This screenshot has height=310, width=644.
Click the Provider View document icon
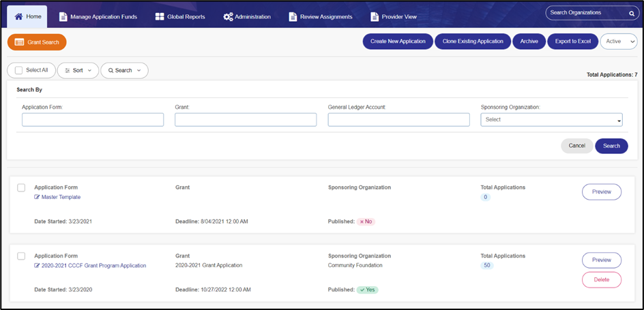coord(374,17)
